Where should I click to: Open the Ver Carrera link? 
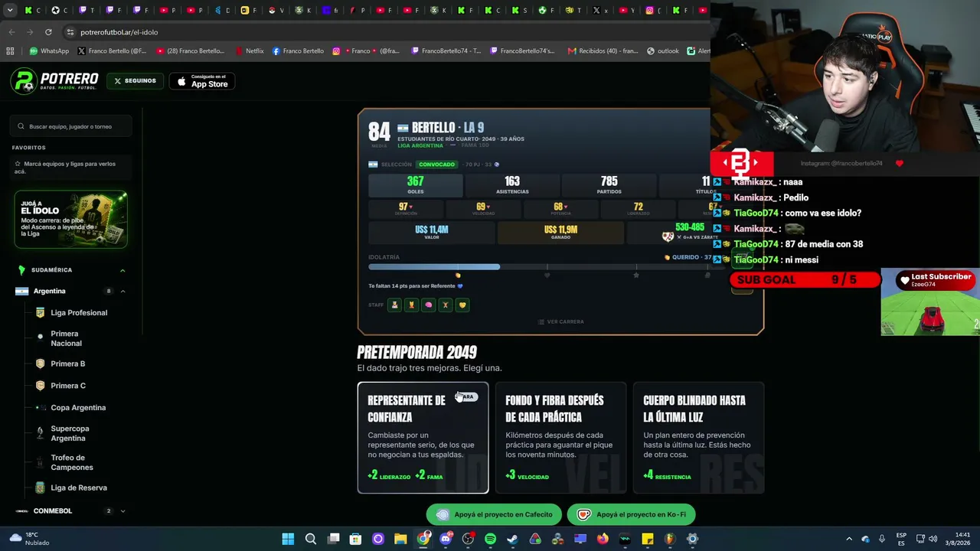pyautogui.click(x=560, y=321)
